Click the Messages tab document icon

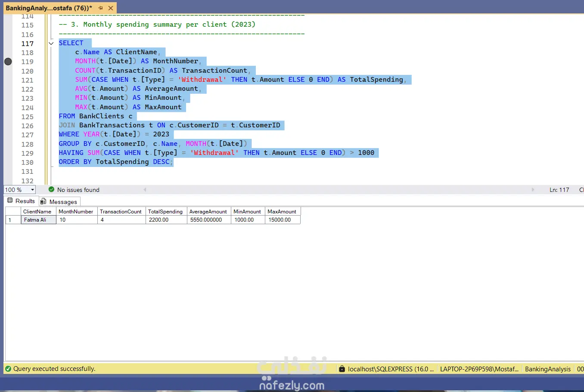43,201
